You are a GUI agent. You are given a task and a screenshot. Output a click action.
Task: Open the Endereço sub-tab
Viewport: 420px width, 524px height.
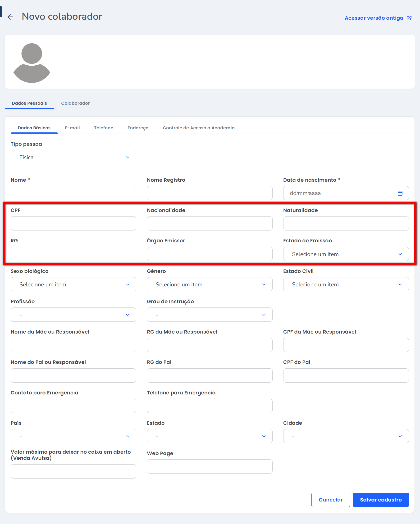[x=138, y=128]
